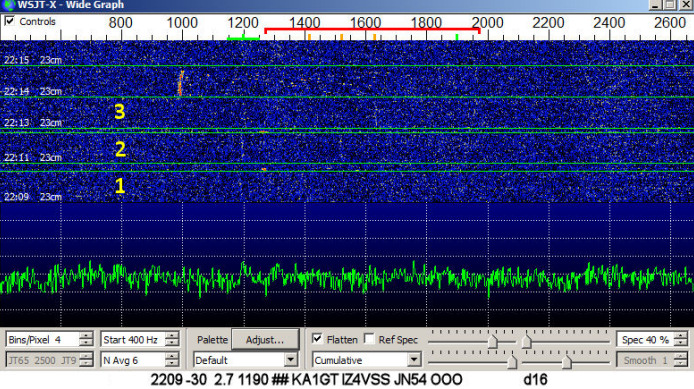
Task: Maximize the Wide Graph window
Action: [671, 5]
